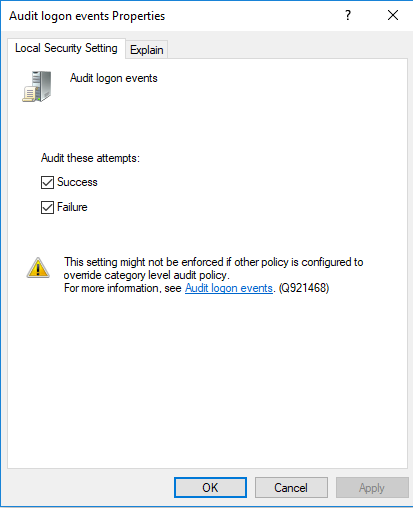Click the dialog title bar text
Viewport: 413px width, 508px height.
[x=87, y=16]
